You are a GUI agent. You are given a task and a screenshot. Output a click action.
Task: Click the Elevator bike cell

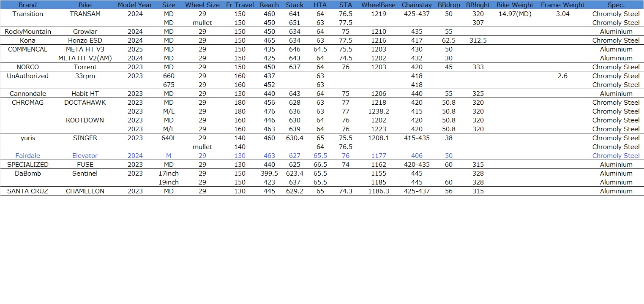coord(85,156)
